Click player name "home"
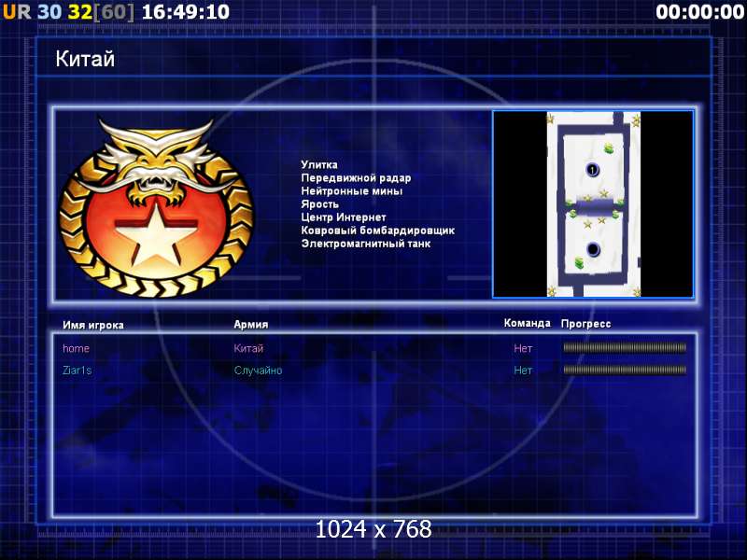747x560 pixels. [x=77, y=348]
